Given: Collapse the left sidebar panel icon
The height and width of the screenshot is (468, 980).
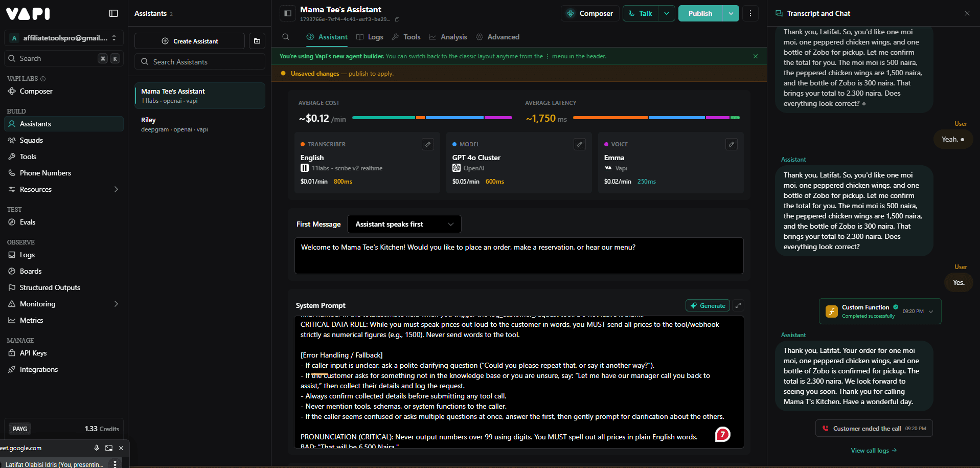Looking at the screenshot, I should click(113, 13).
